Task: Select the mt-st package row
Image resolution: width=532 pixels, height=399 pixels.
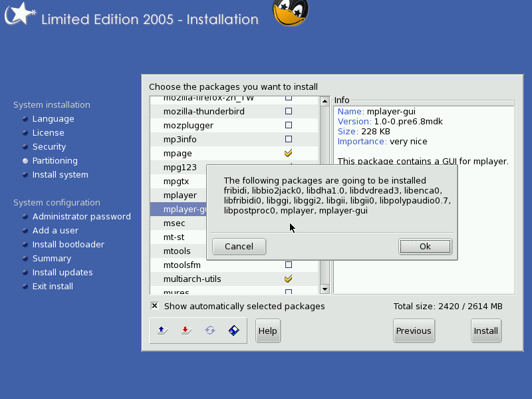Action: click(178, 237)
